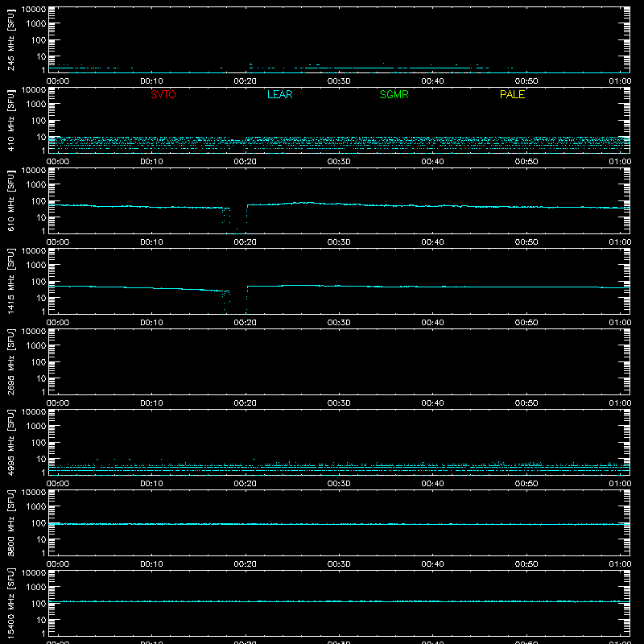This screenshot has width=644, height=644.
Task: Click the cyan LEAR station label
Action: (x=279, y=94)
